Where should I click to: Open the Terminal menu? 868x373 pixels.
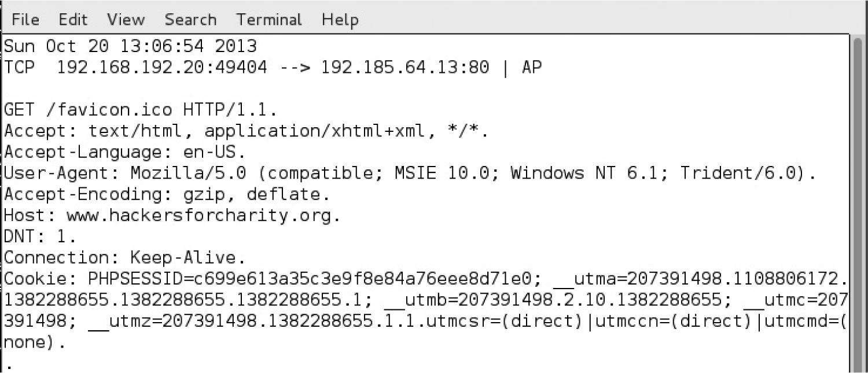tap(269, 20)
